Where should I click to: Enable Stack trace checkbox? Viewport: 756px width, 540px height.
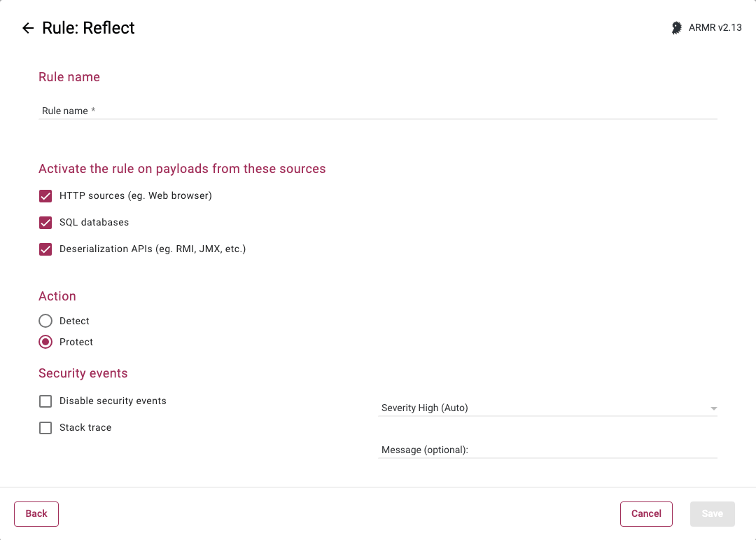(x=45, y=427)
